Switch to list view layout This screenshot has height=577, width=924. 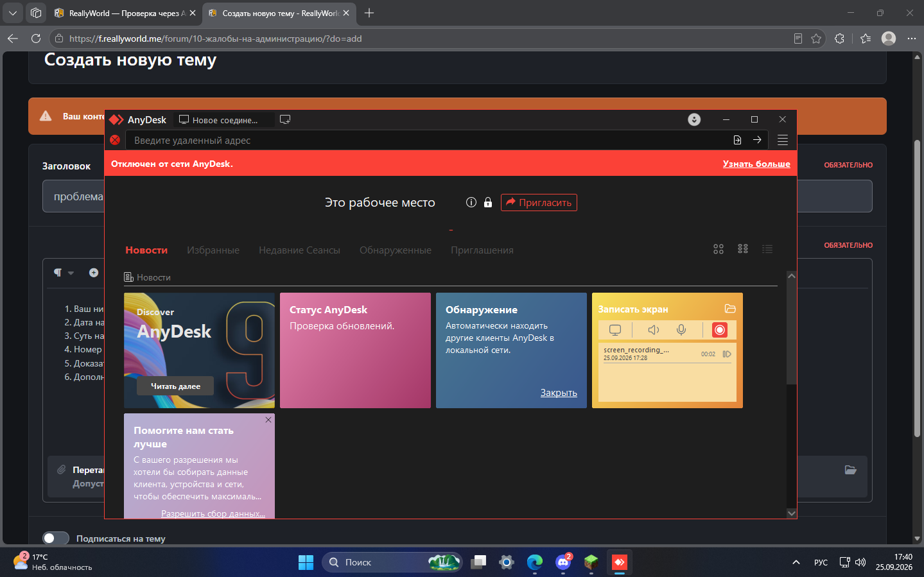[767, 249]
